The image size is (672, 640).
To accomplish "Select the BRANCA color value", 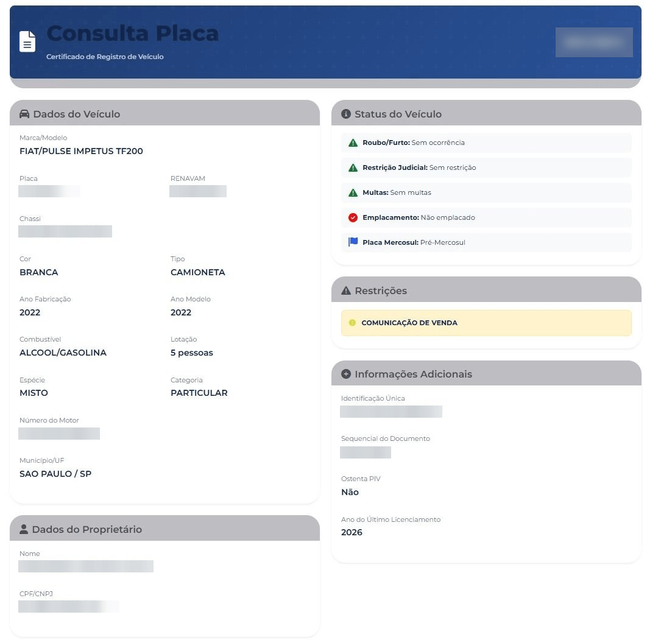I will tap(39, 272).
